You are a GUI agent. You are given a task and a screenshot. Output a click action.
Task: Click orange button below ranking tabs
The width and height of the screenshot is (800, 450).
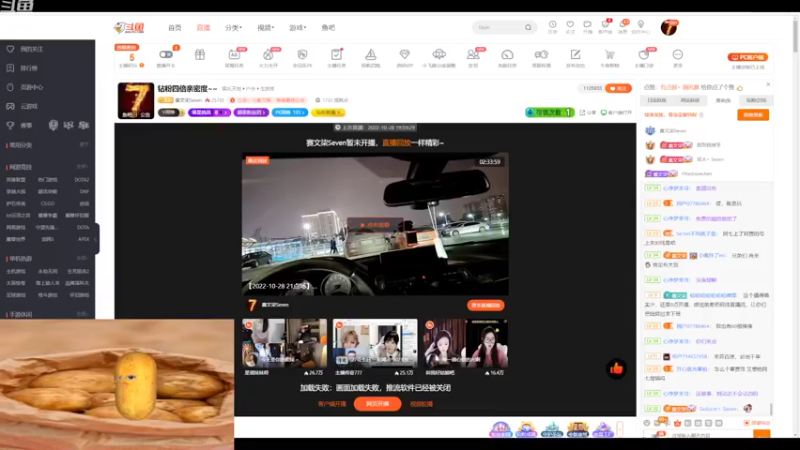[x=753, y=115]
